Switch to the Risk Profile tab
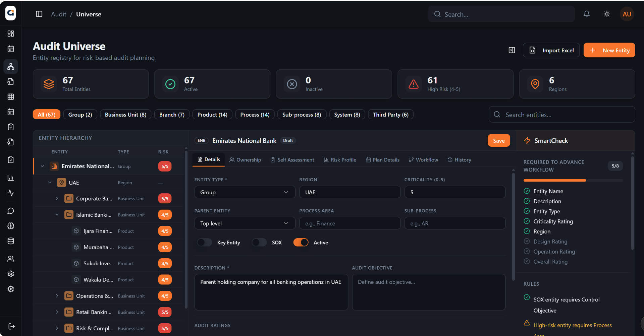 [340, 160]
